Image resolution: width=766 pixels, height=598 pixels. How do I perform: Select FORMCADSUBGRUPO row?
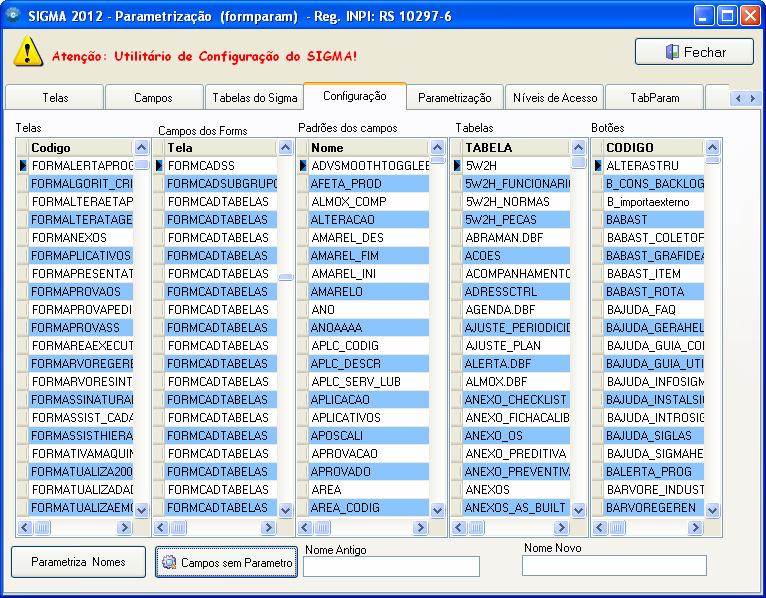221,184
